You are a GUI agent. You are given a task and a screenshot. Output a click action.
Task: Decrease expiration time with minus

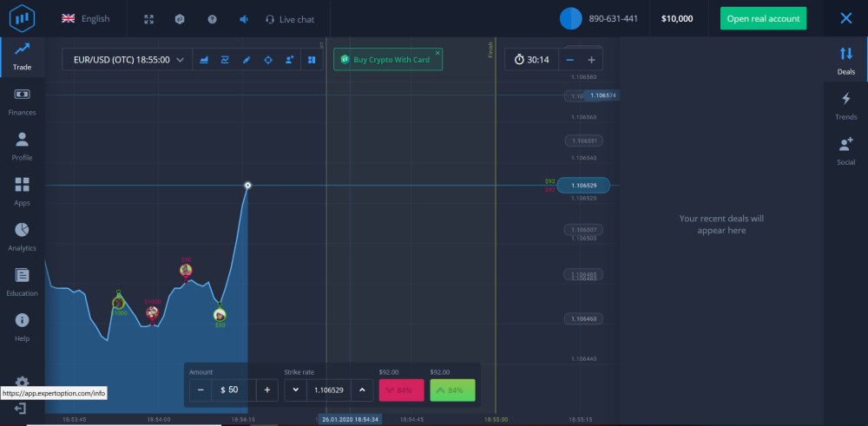click(x=570, y=60)
